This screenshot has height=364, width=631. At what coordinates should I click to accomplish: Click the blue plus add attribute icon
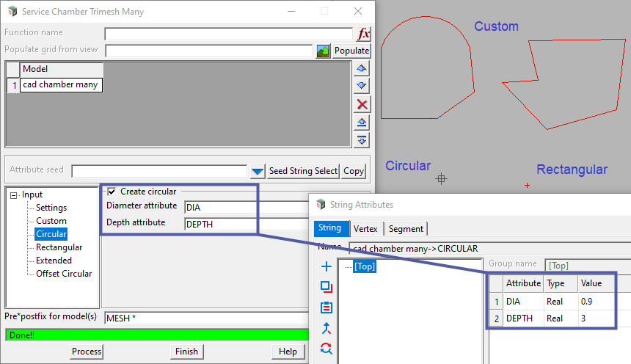point(327,267)
